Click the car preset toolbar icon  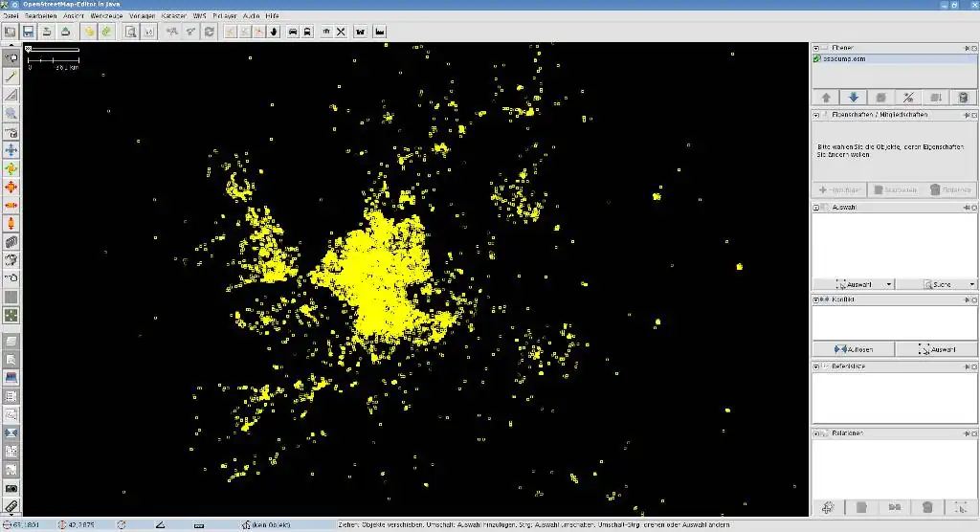coord(291,32)
